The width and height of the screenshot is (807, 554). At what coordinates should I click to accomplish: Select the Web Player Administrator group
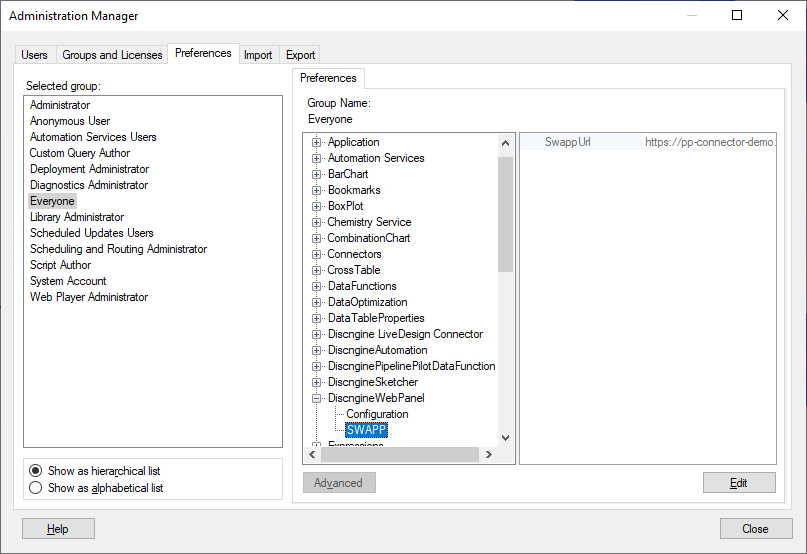[89, 297]
